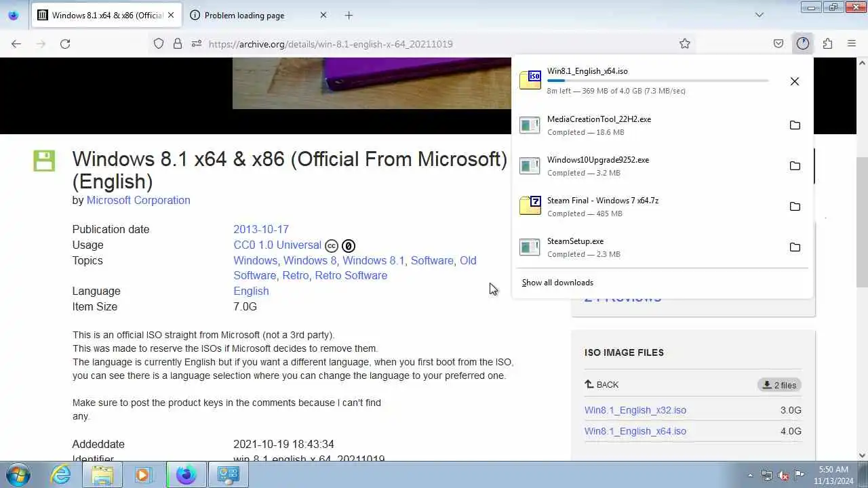Open Windows Media Player from the taskbar
Screen dimensions: 868x488
point(143,474)
